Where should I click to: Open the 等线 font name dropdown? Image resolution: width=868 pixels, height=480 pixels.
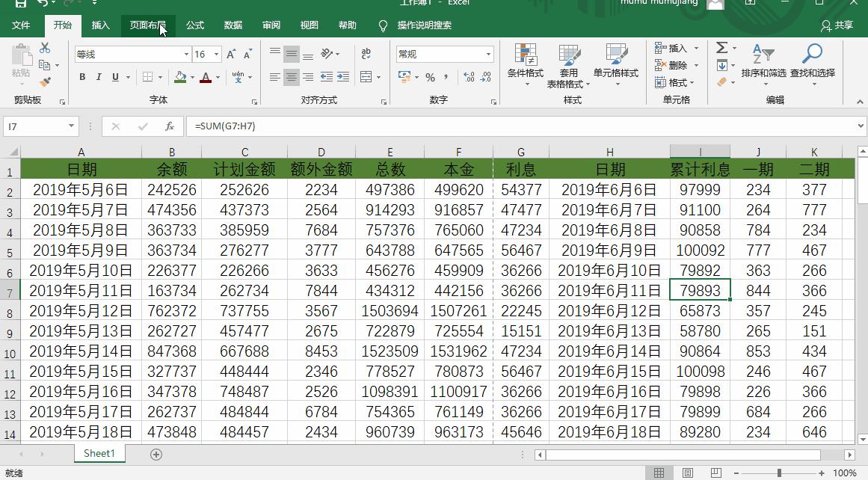click(x=186, y=53)
